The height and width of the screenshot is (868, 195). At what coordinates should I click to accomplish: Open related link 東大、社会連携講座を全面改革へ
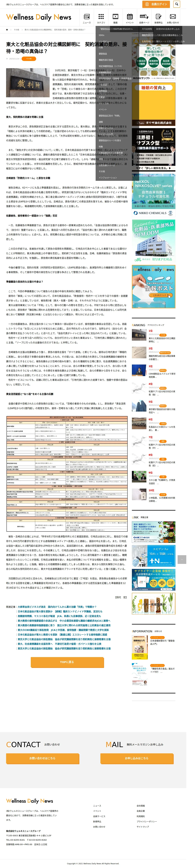click(59, 644)
